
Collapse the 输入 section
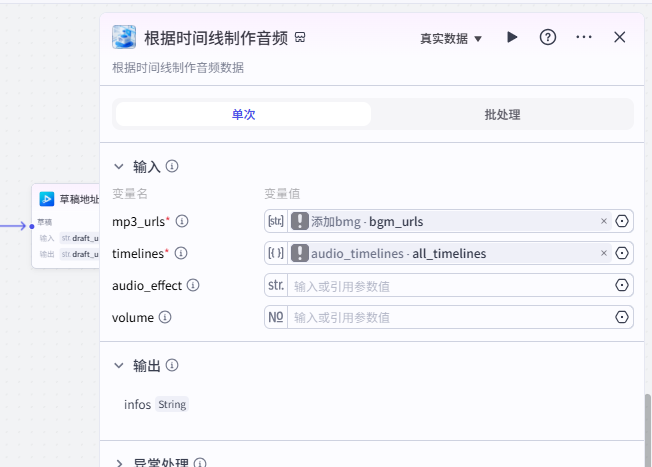(x=119, y=167)
